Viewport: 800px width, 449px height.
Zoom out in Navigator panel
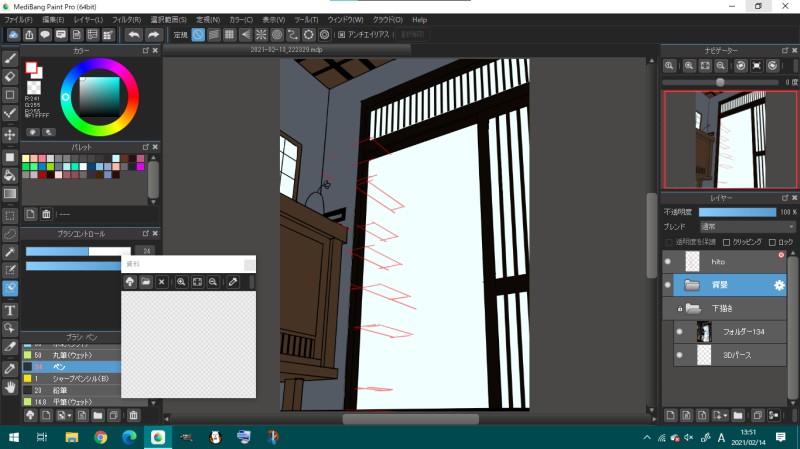coord(720,65)
